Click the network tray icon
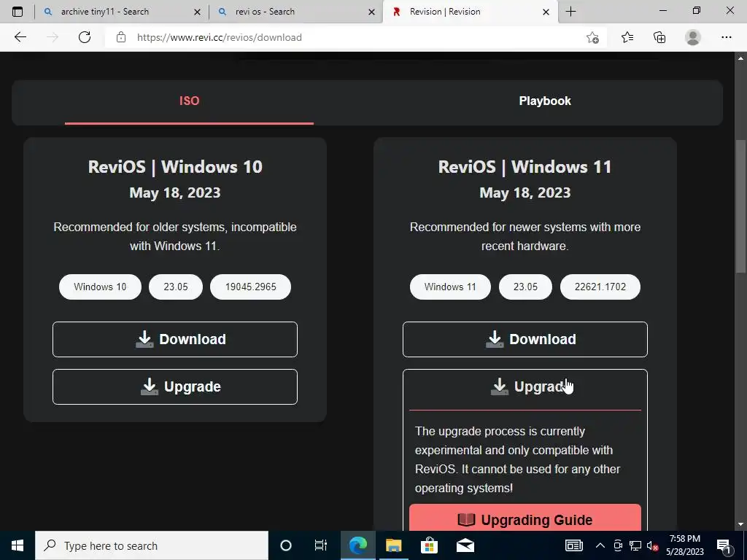This screenshot has width=747, height=560. (x=635, y=545)
